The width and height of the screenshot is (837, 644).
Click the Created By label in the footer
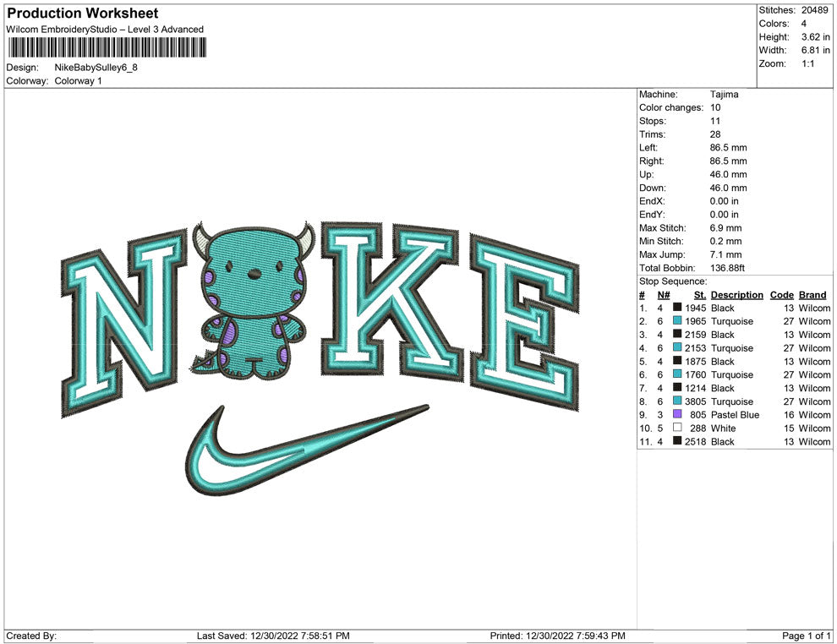[x=31, y=636]
